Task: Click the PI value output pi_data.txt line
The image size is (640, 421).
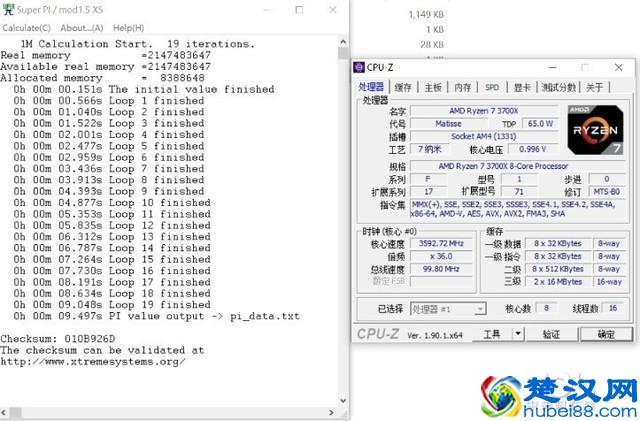Action: (156, 316)
